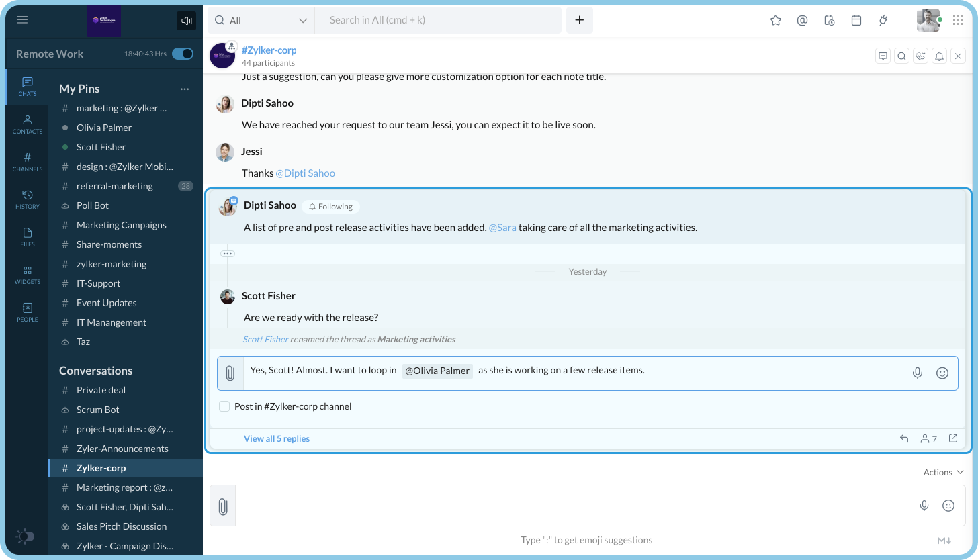Open the calendar icon in top bar
The image size is (978, 560).
coord(856,20)
